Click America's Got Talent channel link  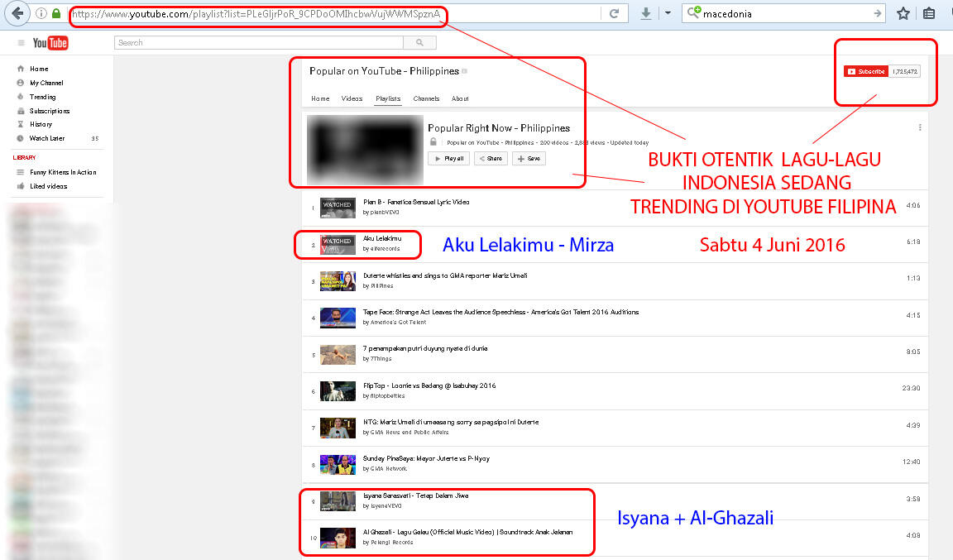[x=398, y=323]
